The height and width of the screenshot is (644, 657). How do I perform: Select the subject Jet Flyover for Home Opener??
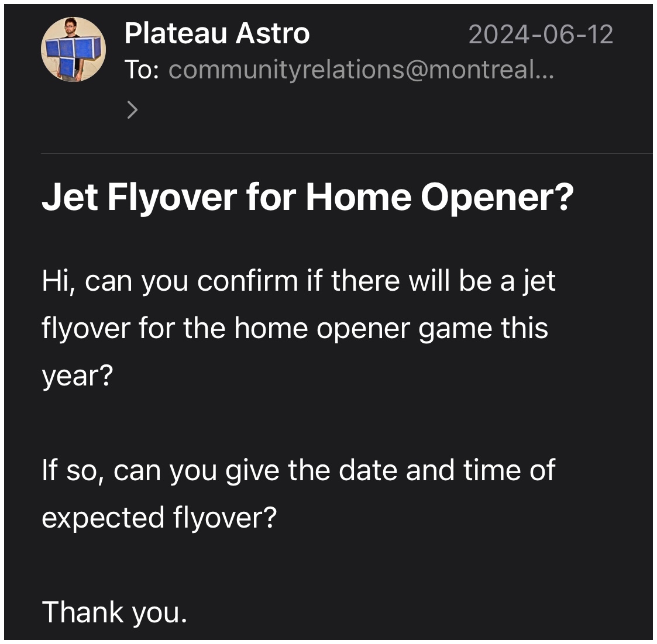309,199
